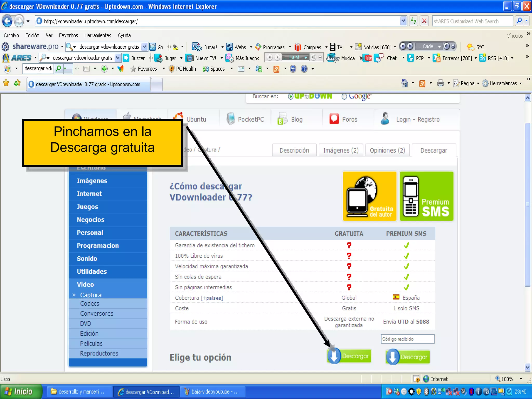Open the radio station Cade... dropdown
Screen dimensions: 532x399
click(440, 46)
